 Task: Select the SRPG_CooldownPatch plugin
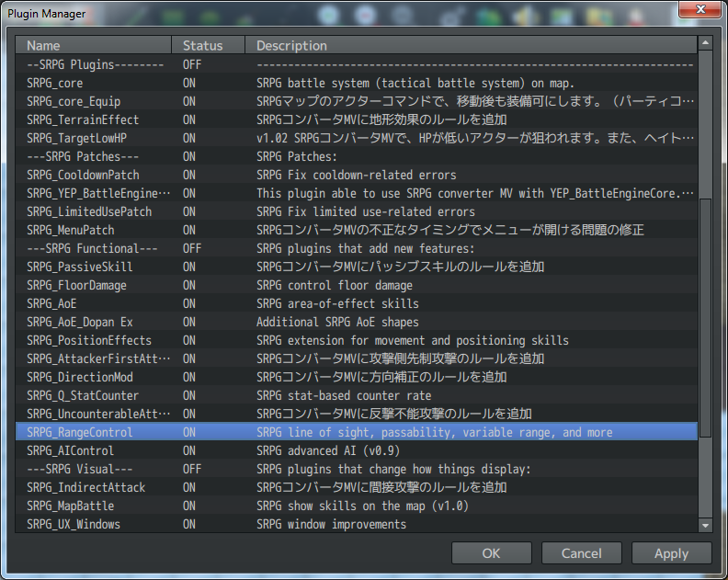(x=356, y=175)
